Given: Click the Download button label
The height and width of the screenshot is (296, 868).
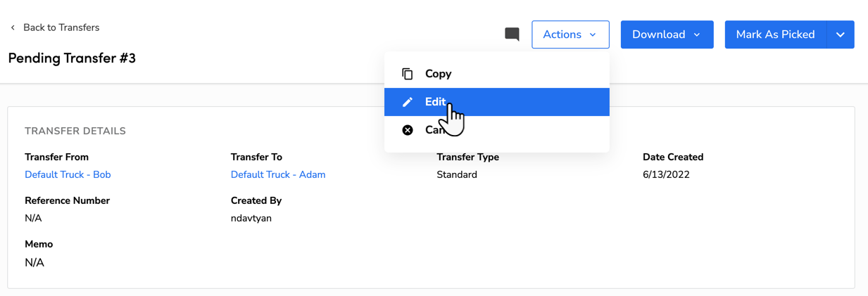Looking at the screenshot, I should click(x=658, y=34).
